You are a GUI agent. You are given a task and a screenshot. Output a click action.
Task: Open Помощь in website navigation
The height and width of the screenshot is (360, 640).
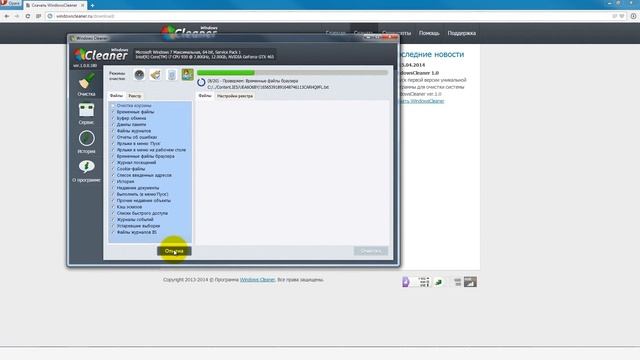pos(429,33)
